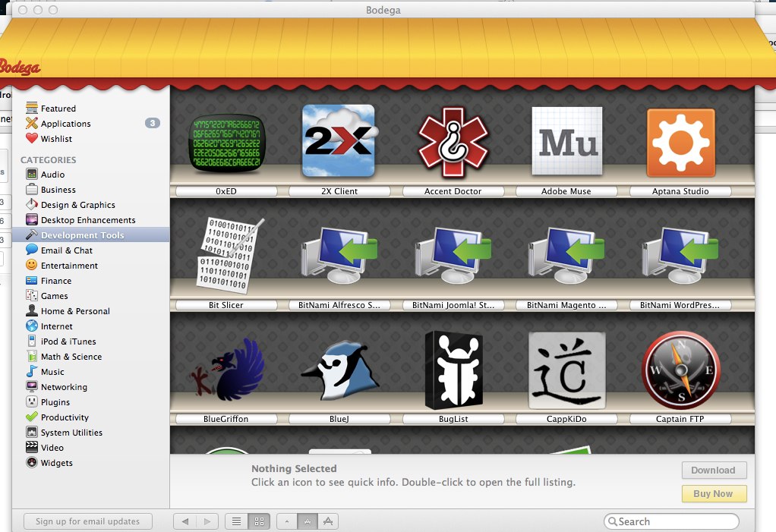Select the Development Tools category
Screen dimensions: 776x532
click(90, 235)
